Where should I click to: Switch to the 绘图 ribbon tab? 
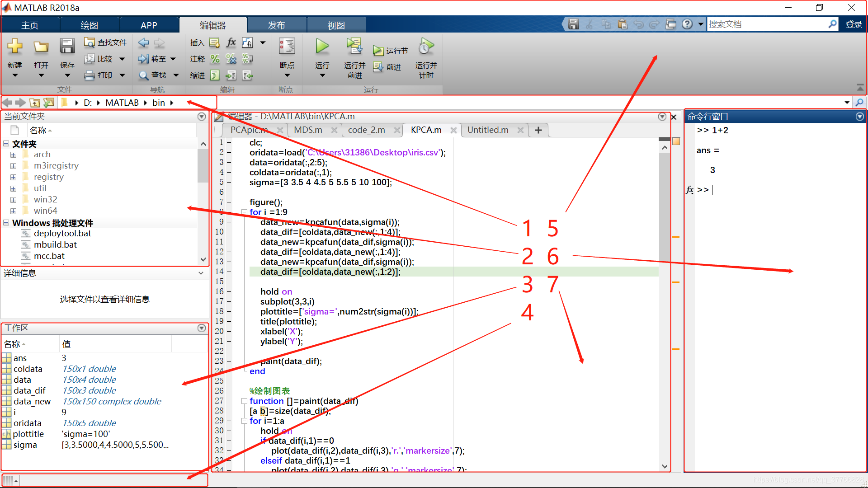[x=89, y=25]
